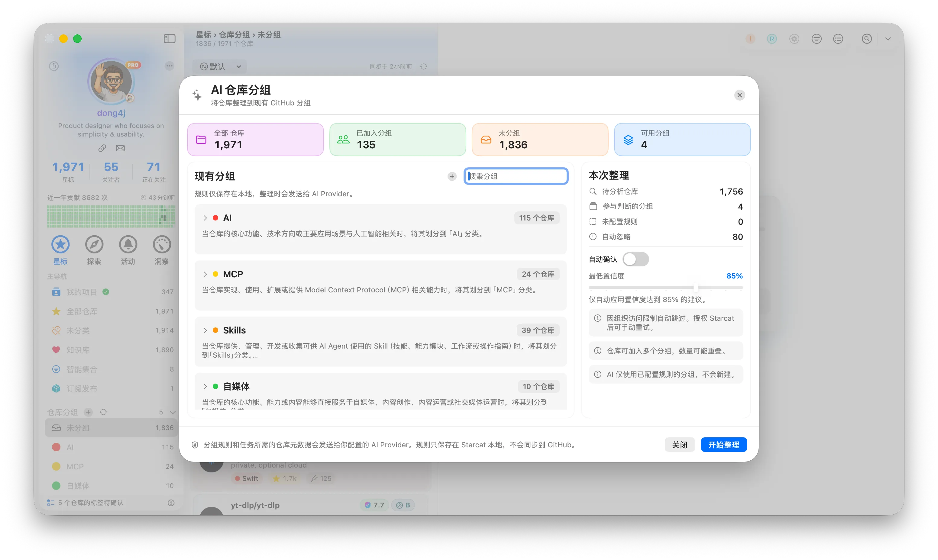Click the 24 个仓库 badge
The width and height of the screenshot is (938, 560).
click(x=538, y=274)
